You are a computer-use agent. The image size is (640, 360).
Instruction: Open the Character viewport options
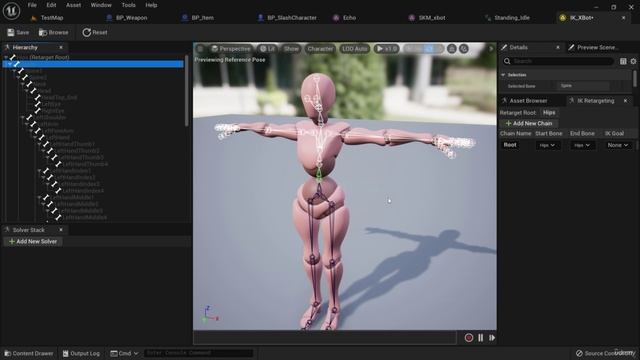320,49
